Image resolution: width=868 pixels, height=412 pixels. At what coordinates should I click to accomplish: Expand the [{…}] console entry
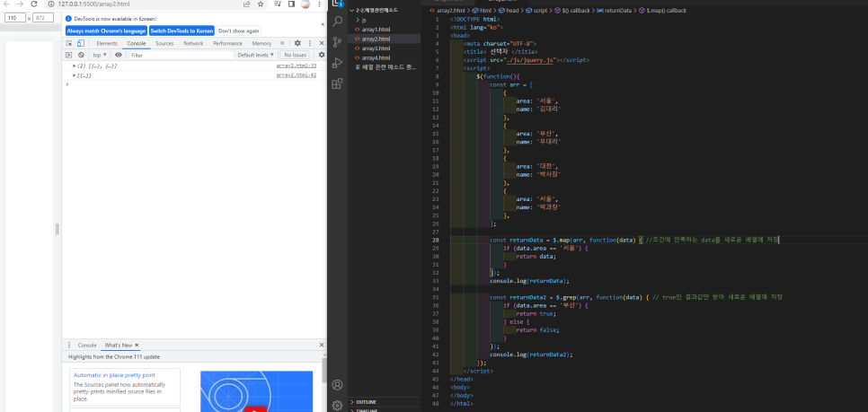(x=75, y=75)
